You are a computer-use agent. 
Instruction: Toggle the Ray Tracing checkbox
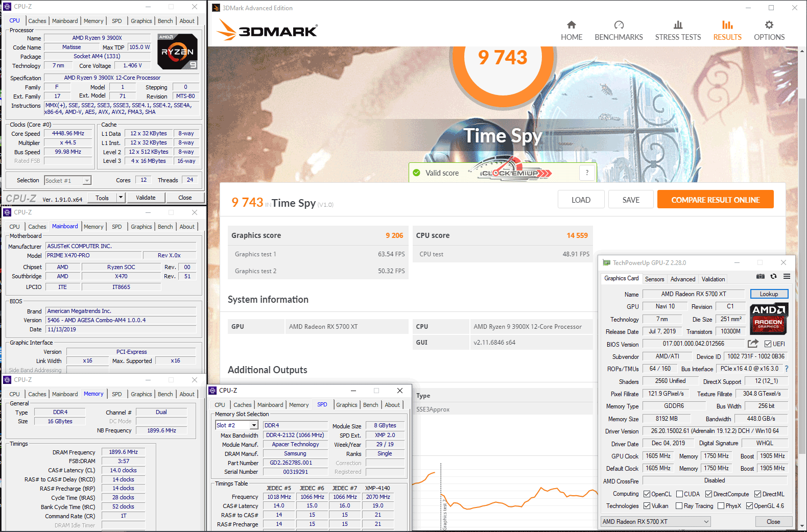coord(679,506)
